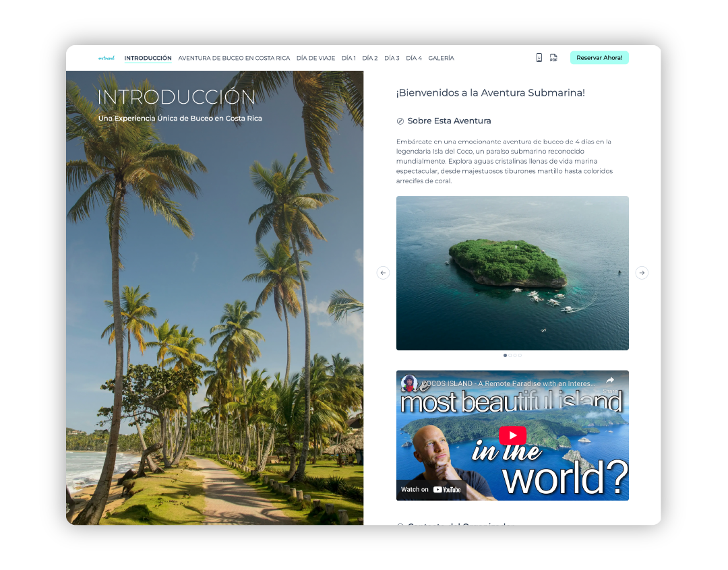Select the fourth carousel dot
This screenshot has width=728, height=570.
pos(520,356)
